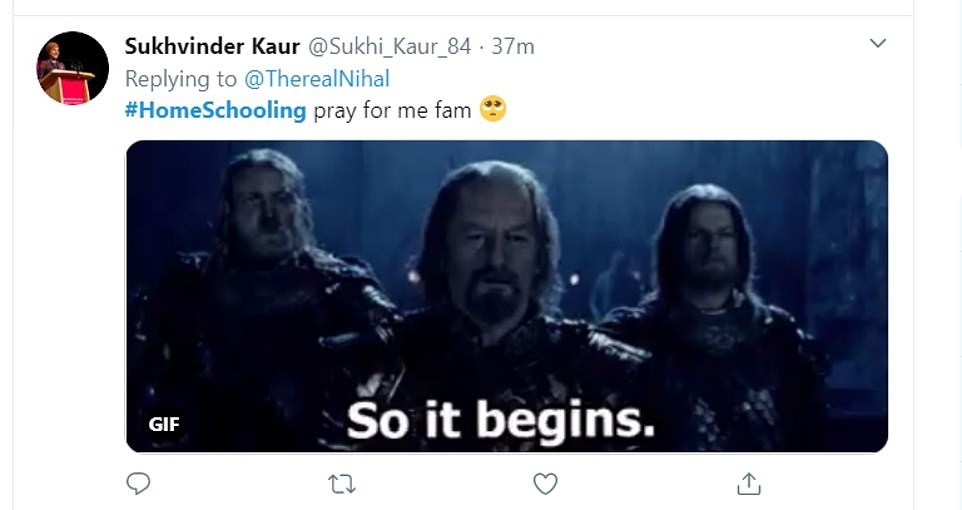This screenshot has height=510, width=962.
Task: Retweet this post using the arrows icon
Action: [341, 484]
